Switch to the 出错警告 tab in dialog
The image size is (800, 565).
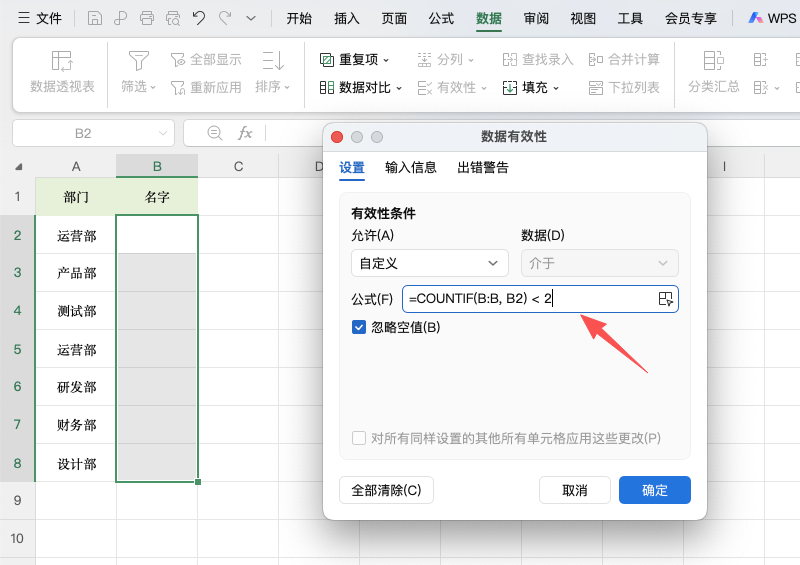[x=483, y=167]
